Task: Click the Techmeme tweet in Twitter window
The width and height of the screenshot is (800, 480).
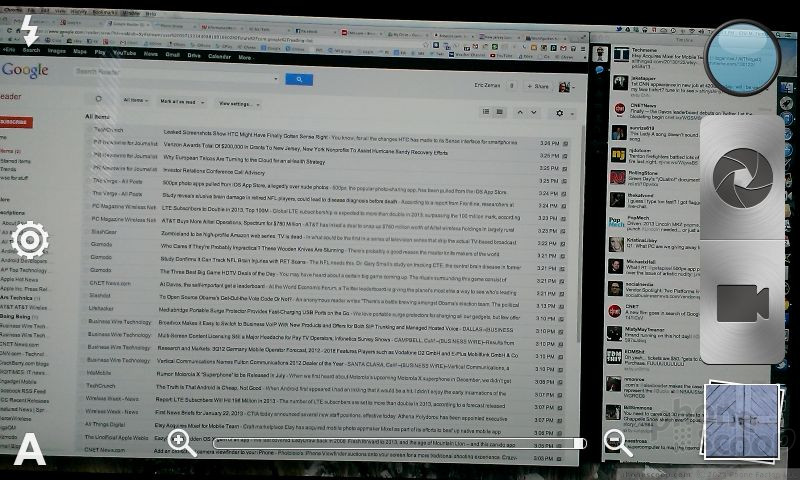Action: tap(658, 58)
